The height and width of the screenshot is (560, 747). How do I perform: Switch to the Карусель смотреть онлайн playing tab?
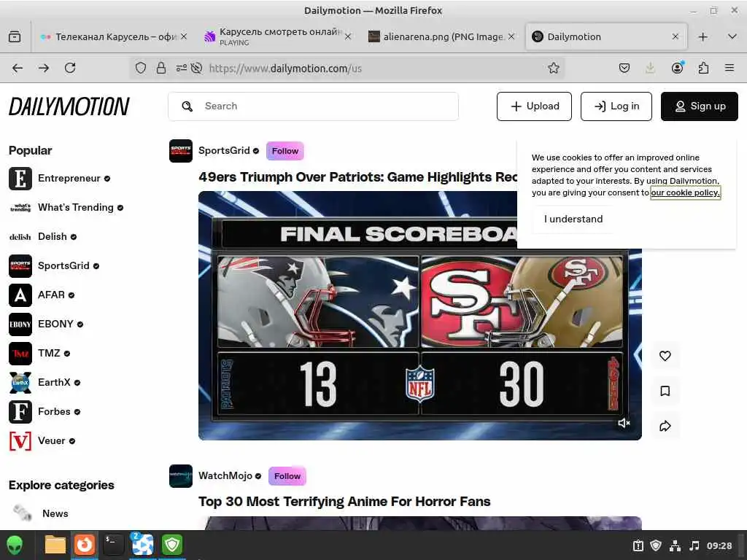(x=279, y=36)
